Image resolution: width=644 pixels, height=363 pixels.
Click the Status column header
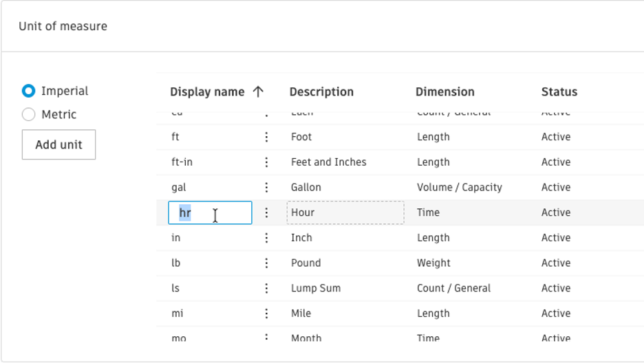point(559,91)
